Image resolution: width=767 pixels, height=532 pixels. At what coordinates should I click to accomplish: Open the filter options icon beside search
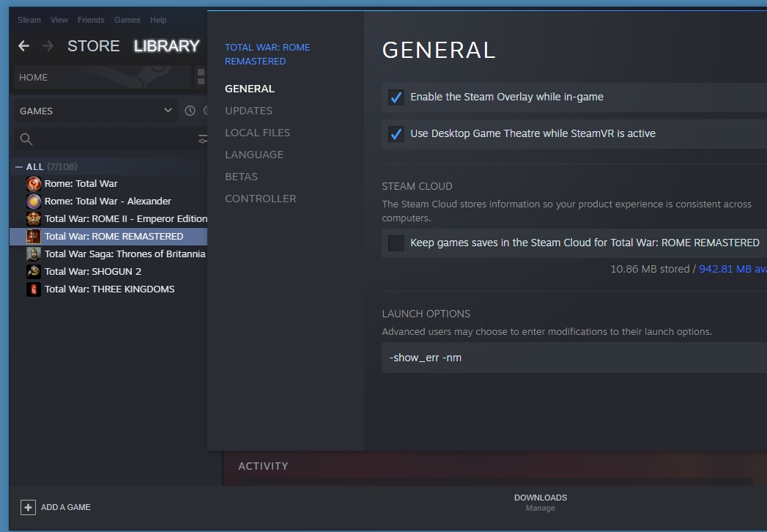coord(202,139)
